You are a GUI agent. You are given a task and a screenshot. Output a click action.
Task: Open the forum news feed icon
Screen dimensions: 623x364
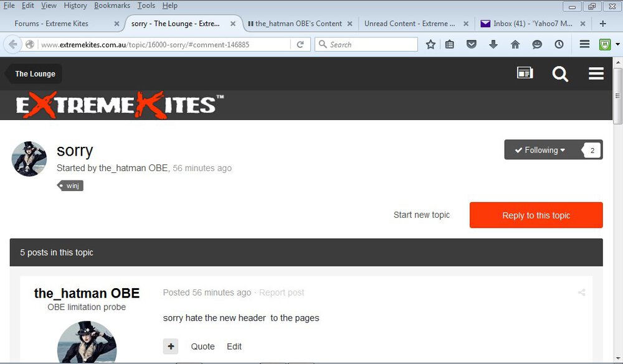point(525,73)
